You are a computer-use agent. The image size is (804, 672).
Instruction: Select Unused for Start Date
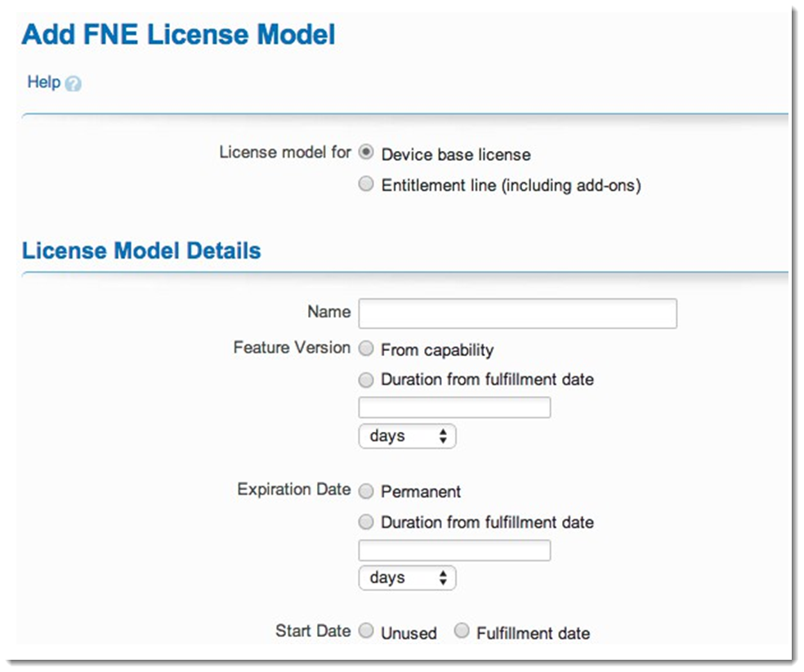[366, 630]
